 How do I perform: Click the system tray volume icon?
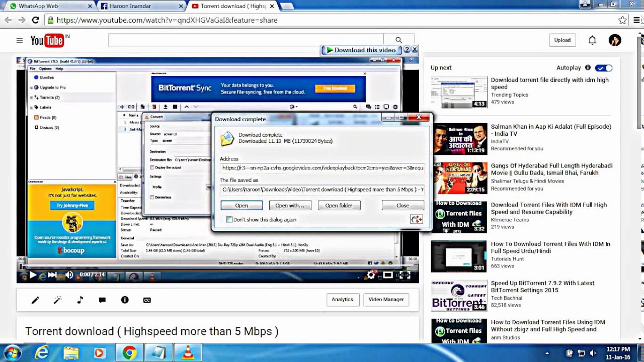(592, 353)
